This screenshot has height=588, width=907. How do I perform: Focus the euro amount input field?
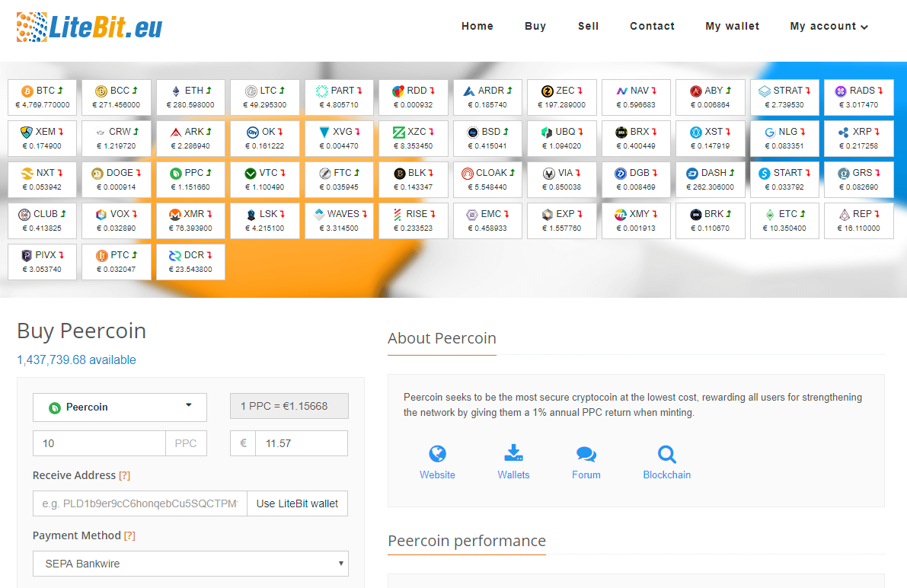[x=302, y=443]
